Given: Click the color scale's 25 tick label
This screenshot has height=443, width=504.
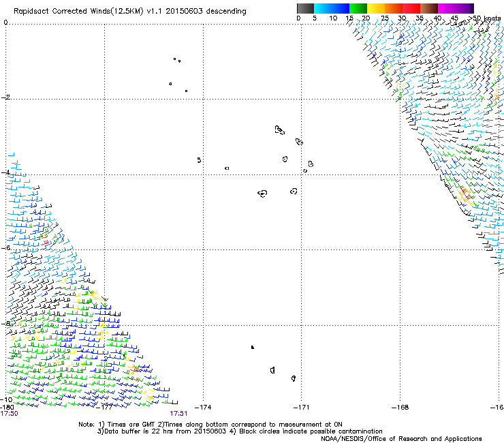Looking at the screenshot, I should point(385,18).
